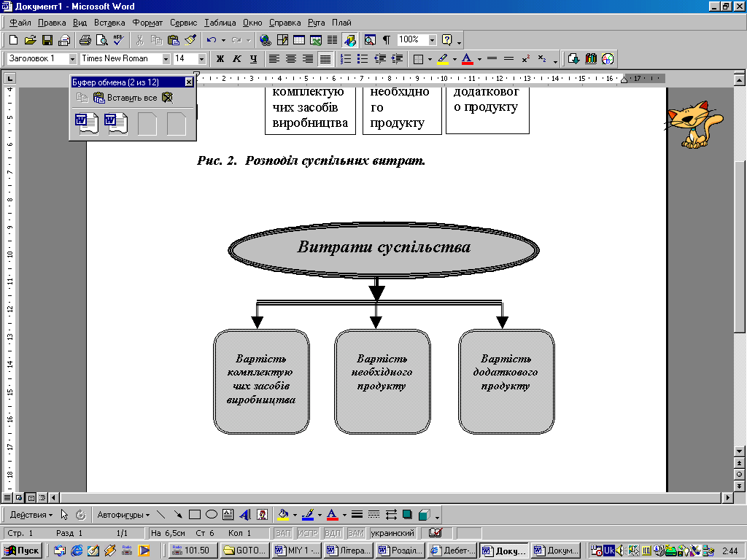
Task: Apply the red font color on the formatting toolbar
Action: coord(468,58)
